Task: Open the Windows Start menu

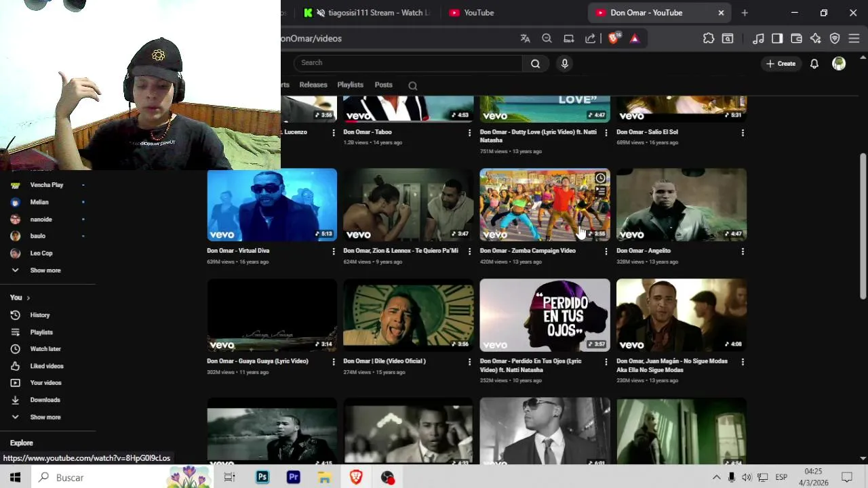Action: click(x=15, y=477)
